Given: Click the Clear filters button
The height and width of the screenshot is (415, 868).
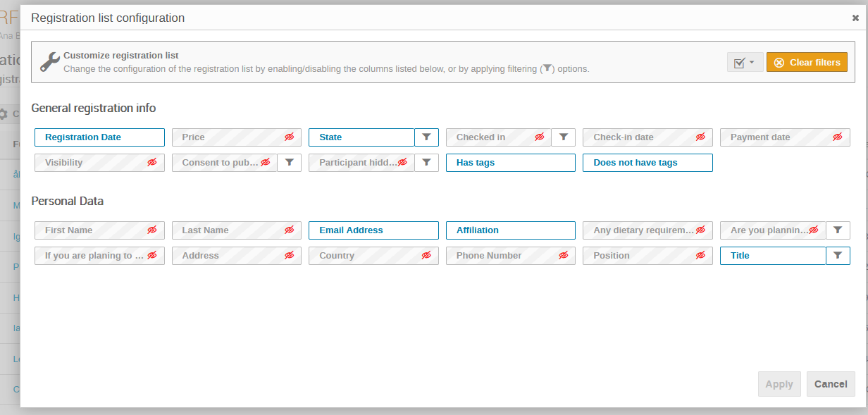Looking at the screenshot, I should point(807,63).
